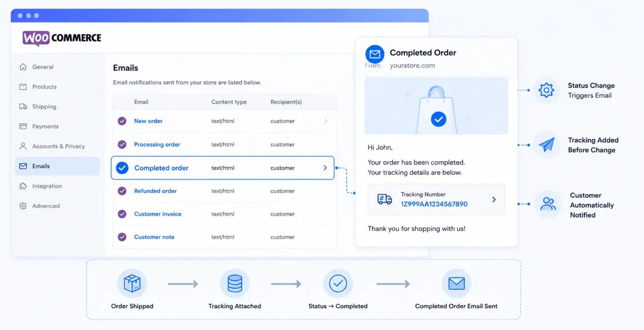This screenshot has height=330, width=644.
Task: Click the Integration puzzle icon in sidebar
Action: (x=23, y=186)
